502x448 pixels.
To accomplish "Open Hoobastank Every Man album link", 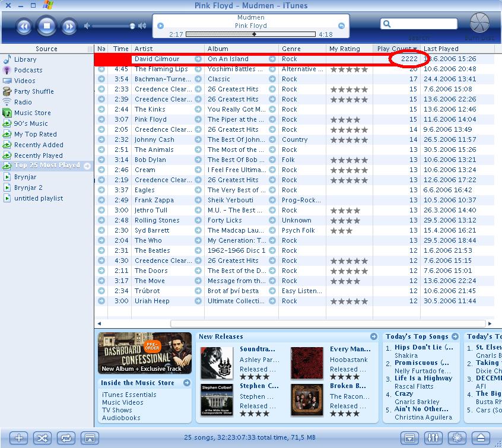I will [350, 349].
